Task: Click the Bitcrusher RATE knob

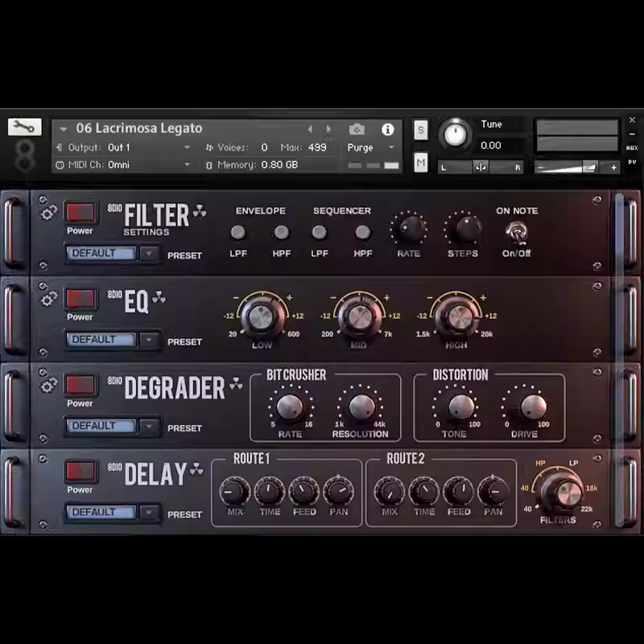Action: [x=290, y=407]
